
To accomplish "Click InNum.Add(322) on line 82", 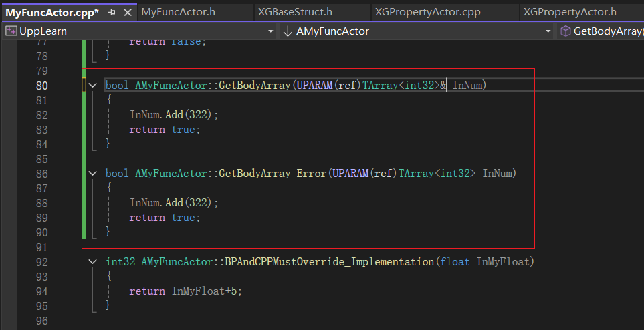I will pos(174,114).
